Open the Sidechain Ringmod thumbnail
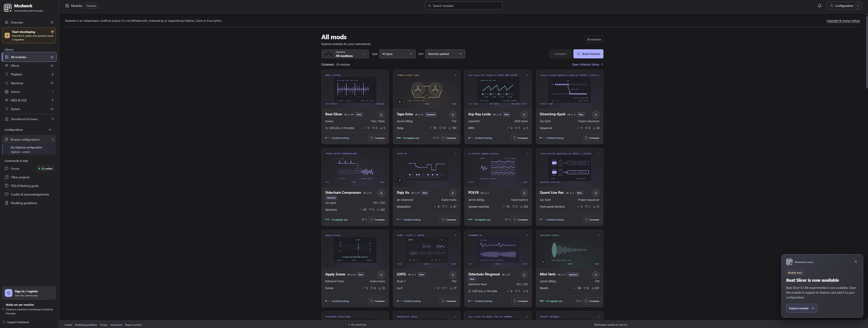The height and width of the screenshot is (328, 868). [x=498, y=249]
